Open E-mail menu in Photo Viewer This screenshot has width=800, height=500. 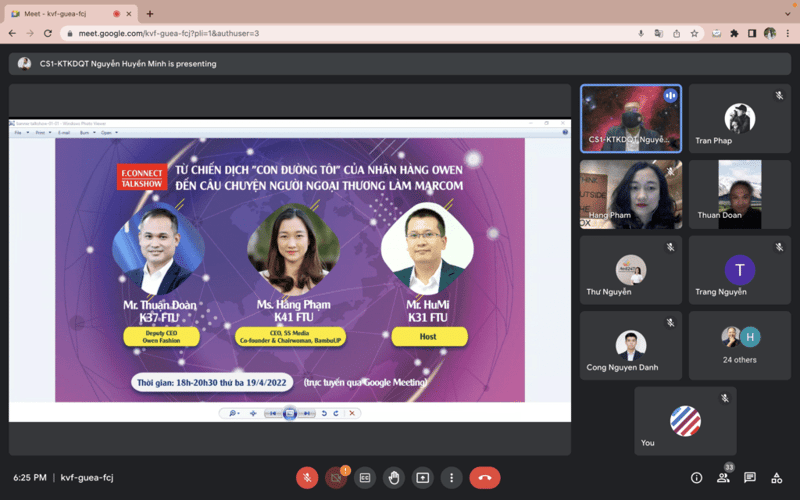(64, 133)
